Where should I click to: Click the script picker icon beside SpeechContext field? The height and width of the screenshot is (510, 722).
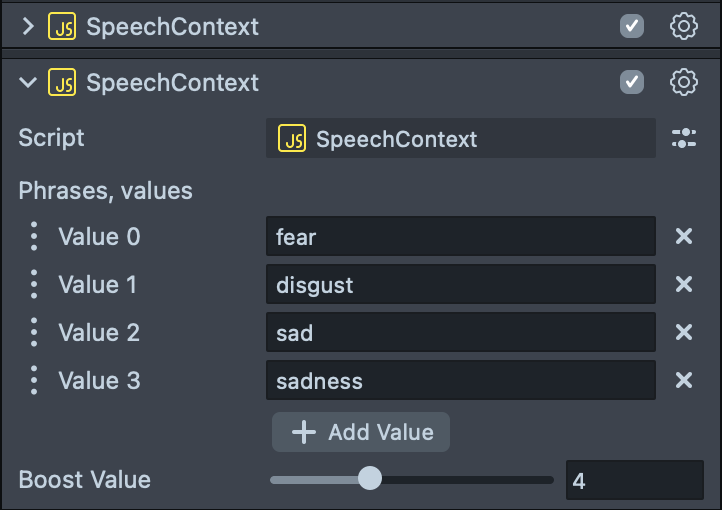pos(684,139)
